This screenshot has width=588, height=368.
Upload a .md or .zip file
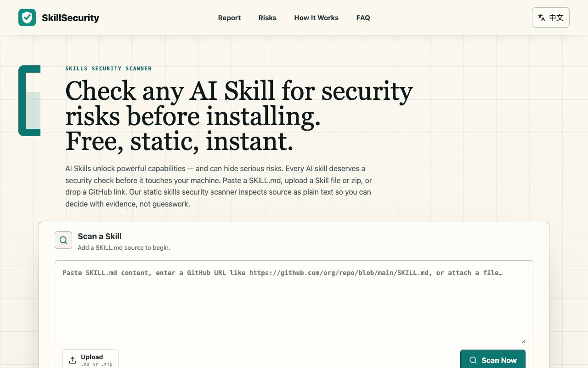[90, 360]
